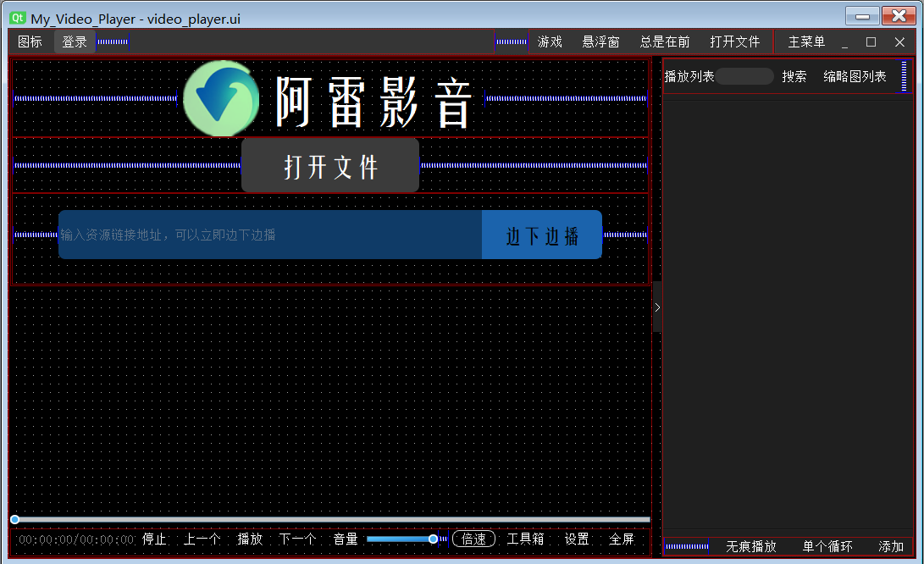924x564 pixels.
Task: Click the 搜索 search button
Action: [x=794, y=76]
